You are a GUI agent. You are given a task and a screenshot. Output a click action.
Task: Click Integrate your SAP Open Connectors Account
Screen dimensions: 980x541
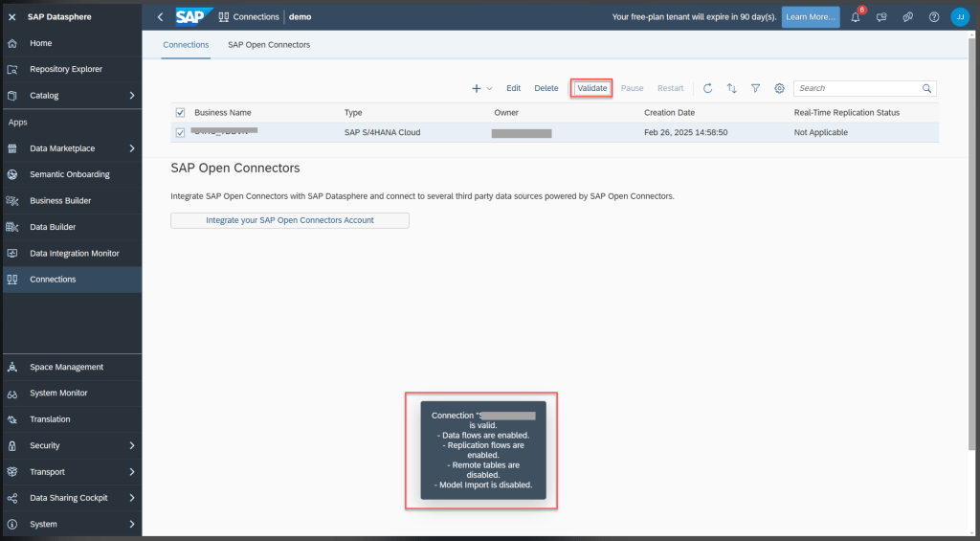[x=290, y=220]
